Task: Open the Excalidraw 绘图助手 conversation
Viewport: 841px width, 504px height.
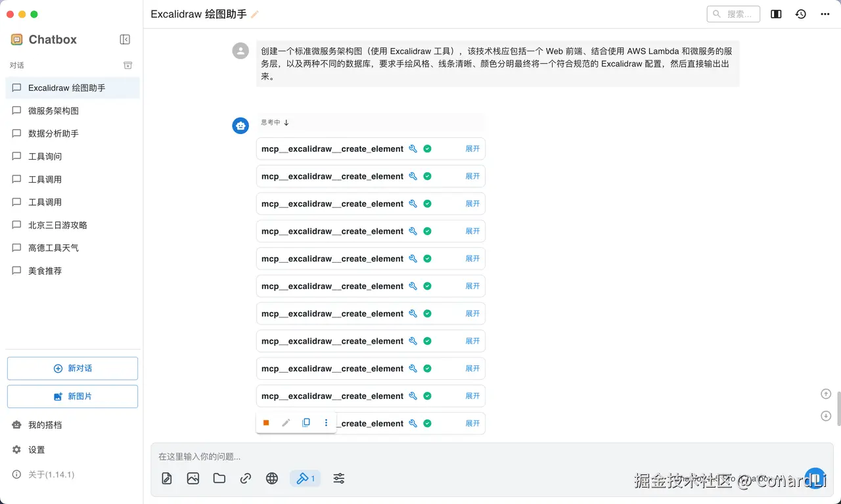Action: click(x=72, y=88)
